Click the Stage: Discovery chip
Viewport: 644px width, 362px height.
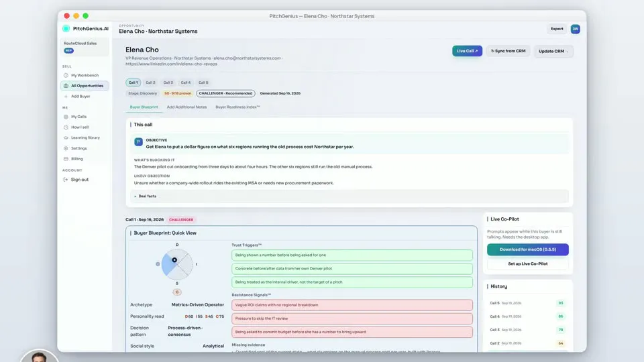point(142,93)
